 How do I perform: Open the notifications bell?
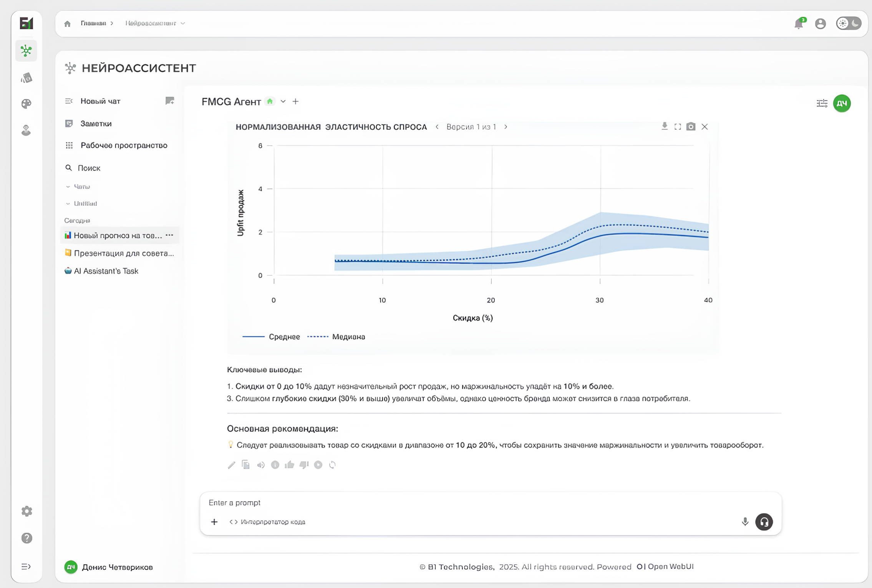(x=799, y=24)
